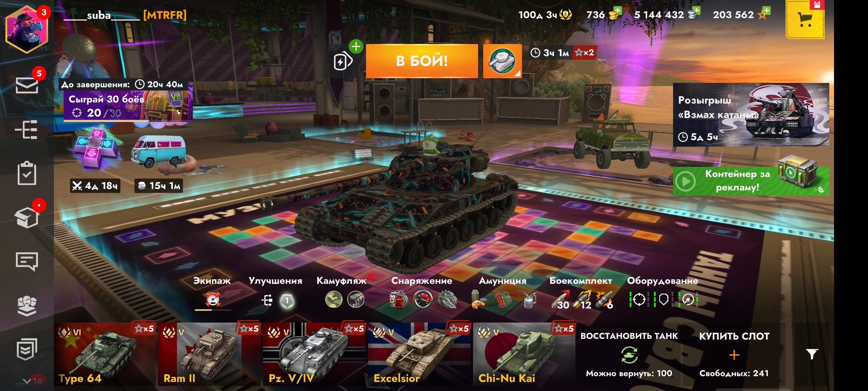This screenshot has width=868, height=391.
Task: Toggle the third equipment slot
Action: (688, 299)
